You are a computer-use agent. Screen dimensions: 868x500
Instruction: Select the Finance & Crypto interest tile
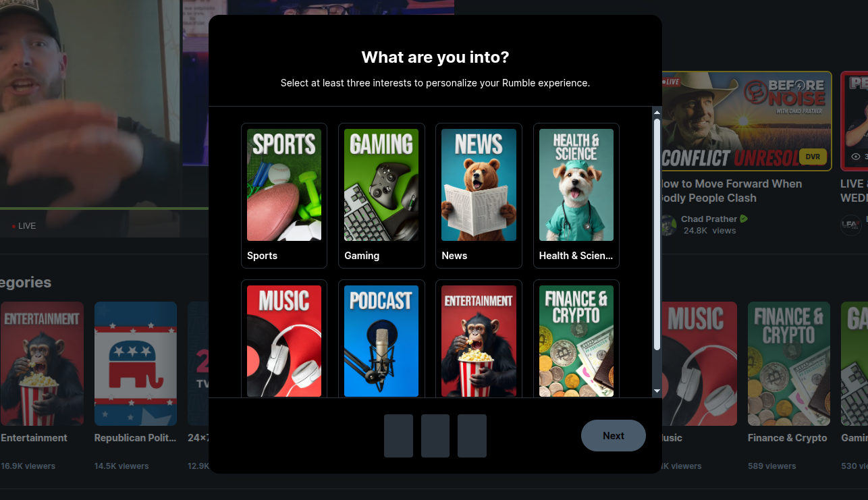point(576,339)
